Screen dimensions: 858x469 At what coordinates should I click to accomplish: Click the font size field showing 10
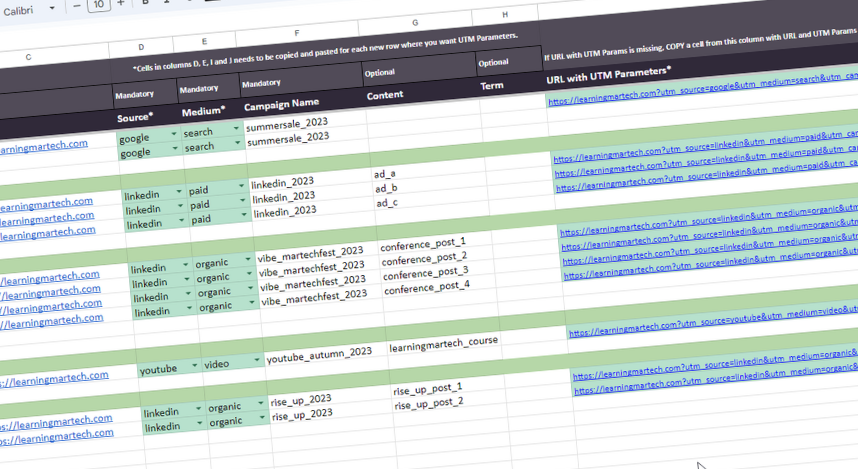[98, 5]
